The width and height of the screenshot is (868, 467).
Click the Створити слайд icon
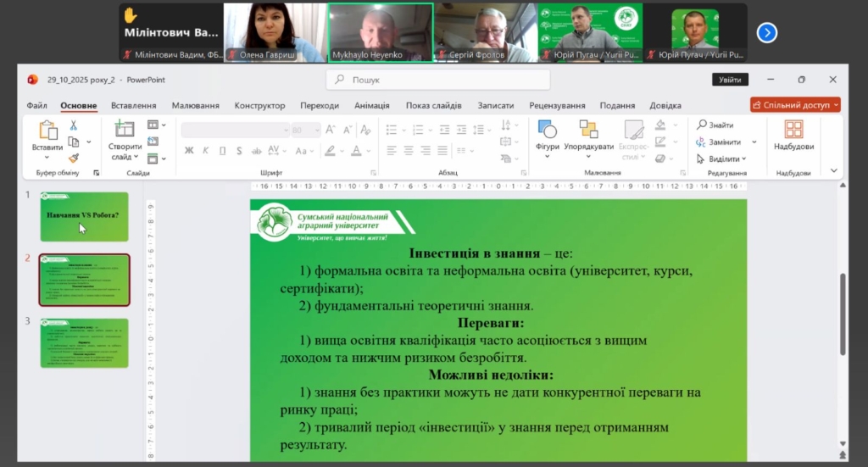pyautogui.click(x=125, y=129)
